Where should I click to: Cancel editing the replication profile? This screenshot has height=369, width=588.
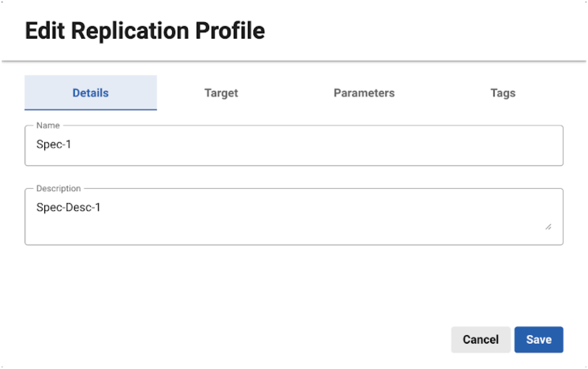[x=480, y=339]
